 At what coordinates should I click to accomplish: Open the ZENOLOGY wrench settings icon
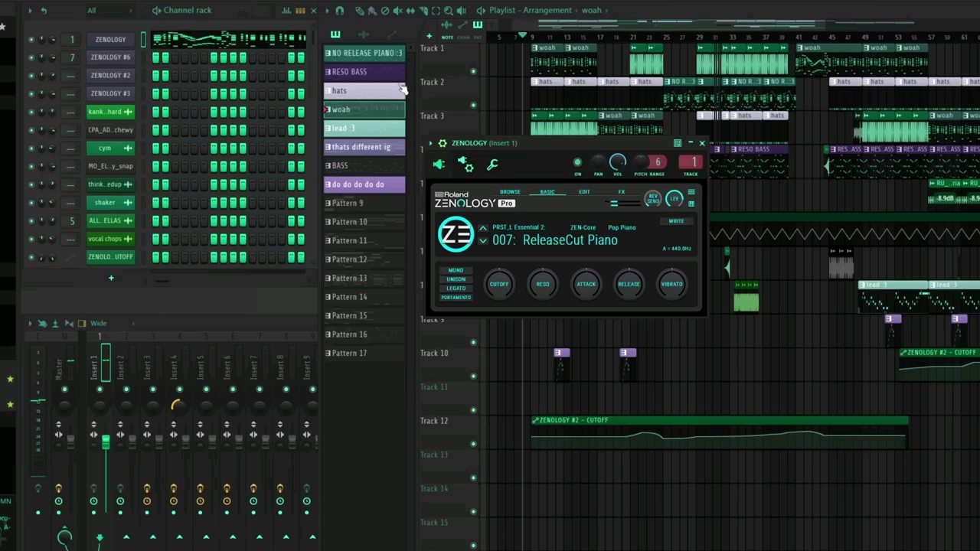point(492,164)
